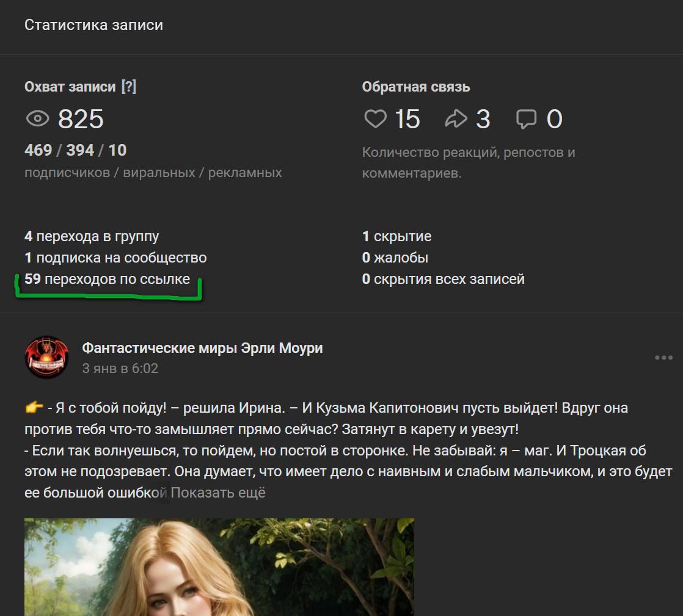Screen dimensions: 683x616
Task: Click the 59 переходов по ссылке stat
Action: (107, 280)
